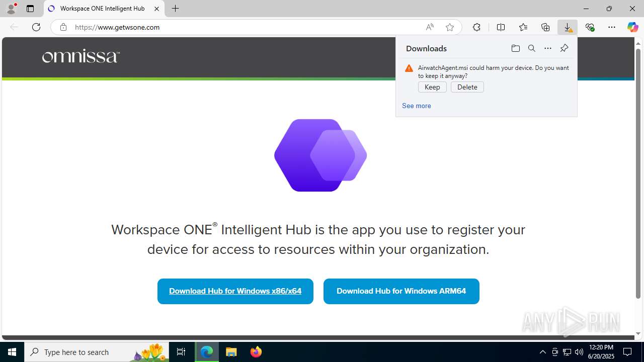
Task: Activate the Read aloud icon
Action: (x=430, y=27)
